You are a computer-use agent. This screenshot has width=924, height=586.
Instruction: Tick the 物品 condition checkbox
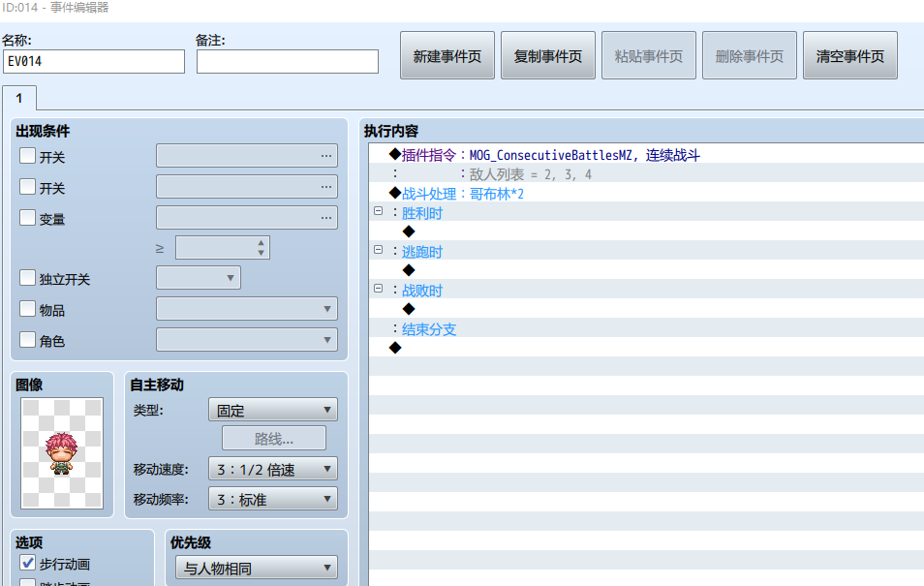click(x=28, y=309)
